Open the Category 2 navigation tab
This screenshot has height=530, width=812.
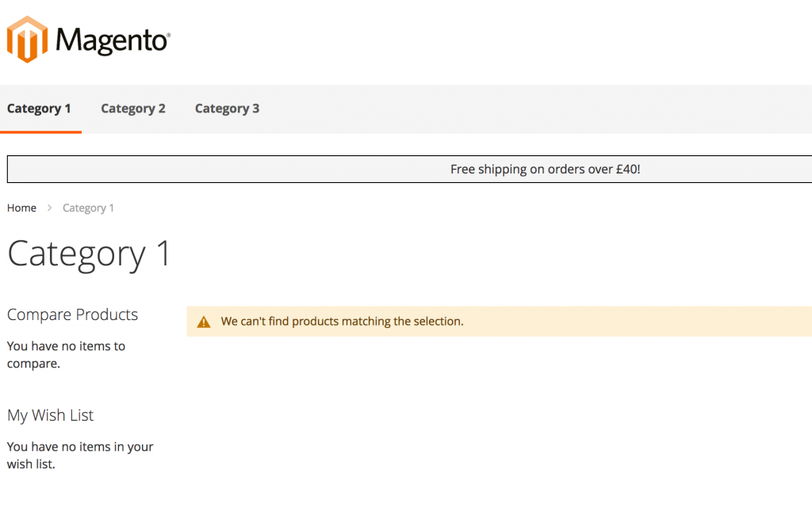click(133, 109)
